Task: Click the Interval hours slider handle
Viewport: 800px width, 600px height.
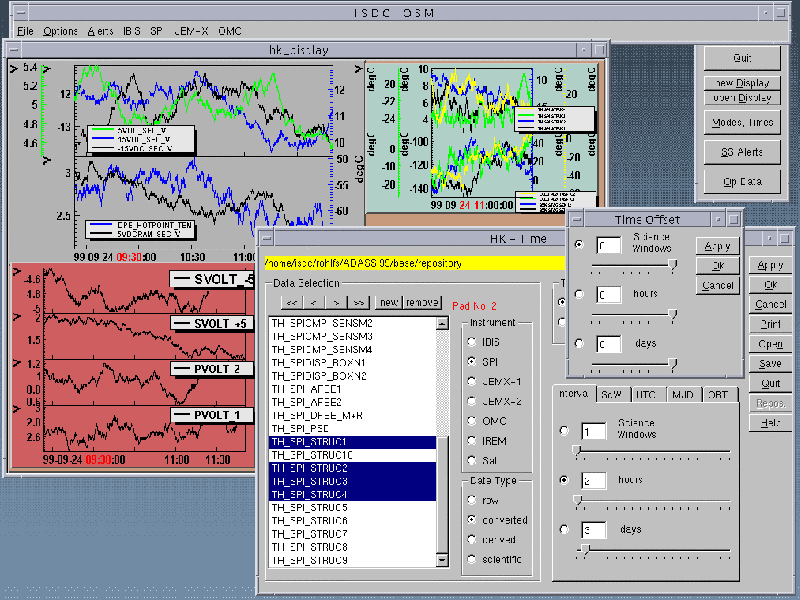Action: click(x=577, y=498)
